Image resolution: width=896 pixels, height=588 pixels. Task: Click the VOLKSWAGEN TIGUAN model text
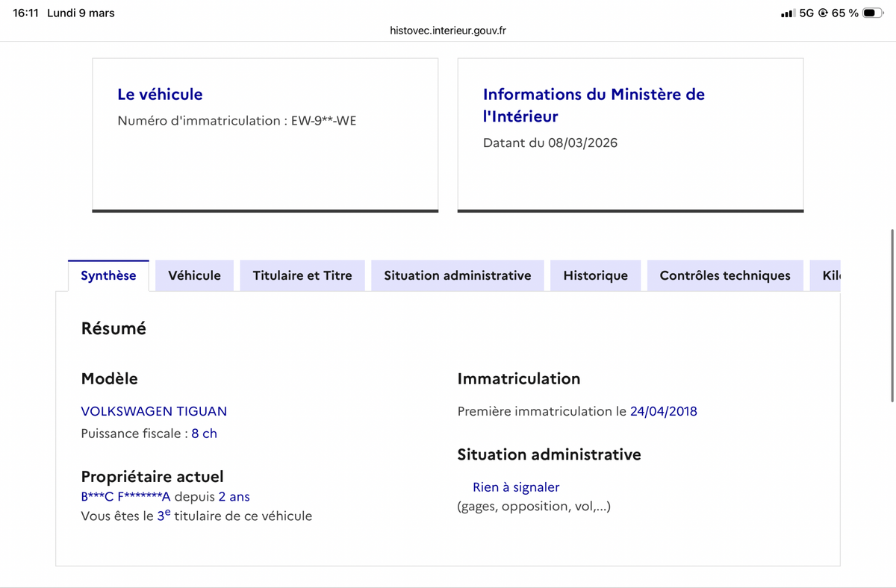[154, 411]
